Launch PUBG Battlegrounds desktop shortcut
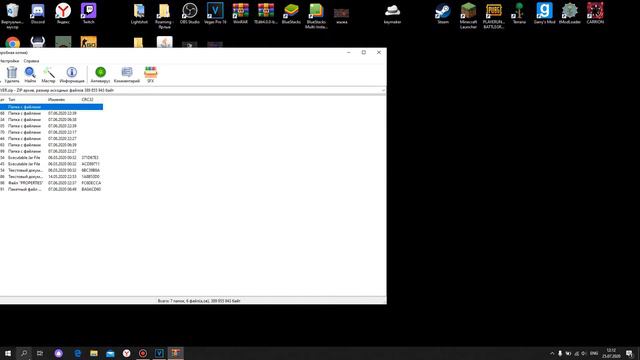The height and width of the screenshot is (360, 640). pos(493,16)
